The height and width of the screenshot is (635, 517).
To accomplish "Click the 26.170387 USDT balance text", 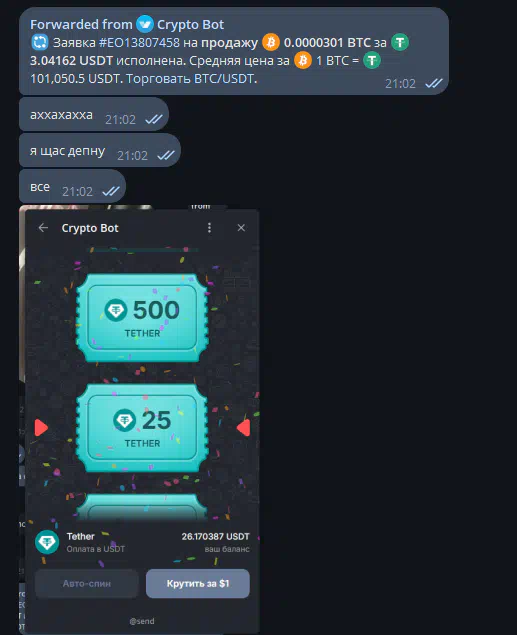I will coord(215,537).
